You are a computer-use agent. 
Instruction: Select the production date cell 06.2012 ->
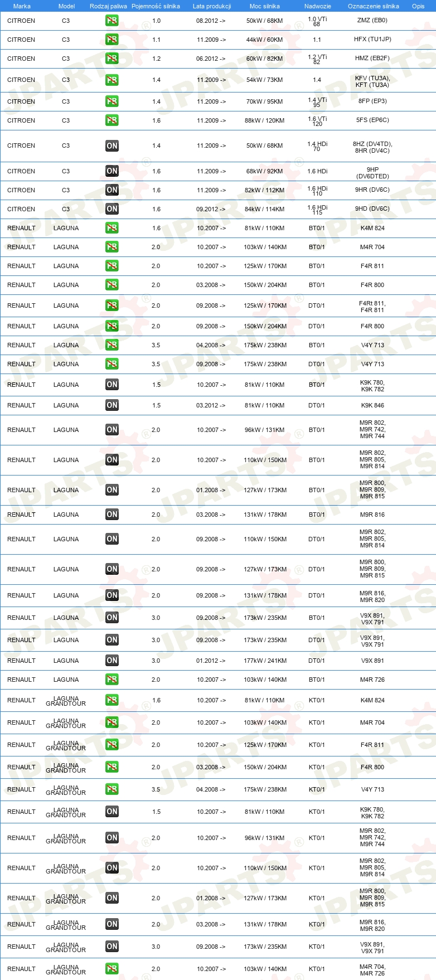[211, 59]
